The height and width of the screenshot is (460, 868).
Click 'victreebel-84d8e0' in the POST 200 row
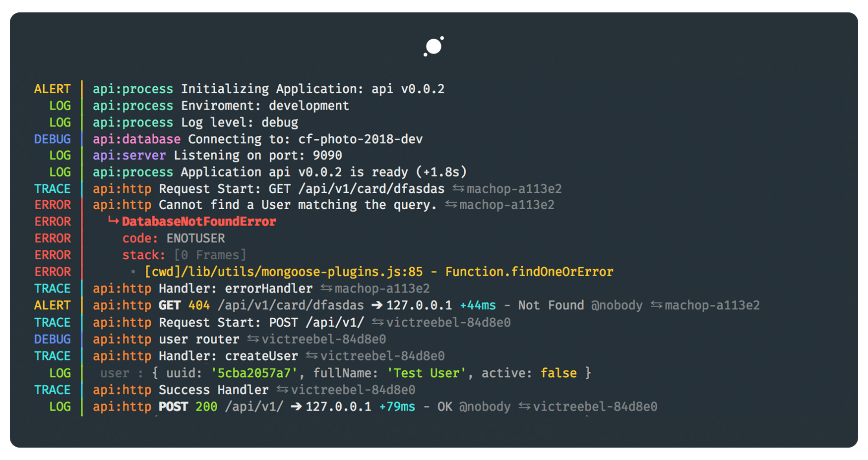595,407
